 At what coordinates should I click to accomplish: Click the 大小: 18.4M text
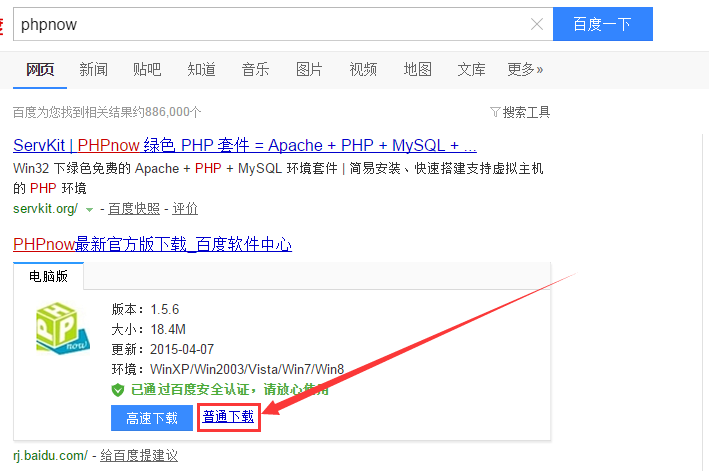click(148, 329)
